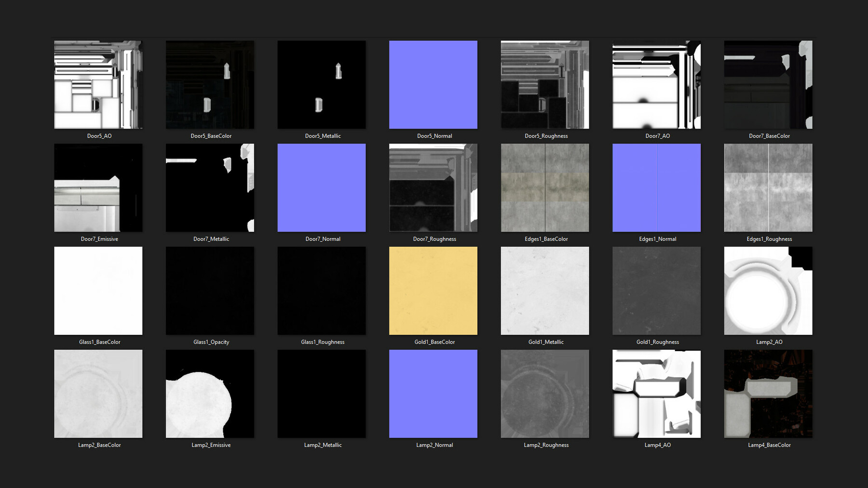Select the Edges1_Normal map

656,187
